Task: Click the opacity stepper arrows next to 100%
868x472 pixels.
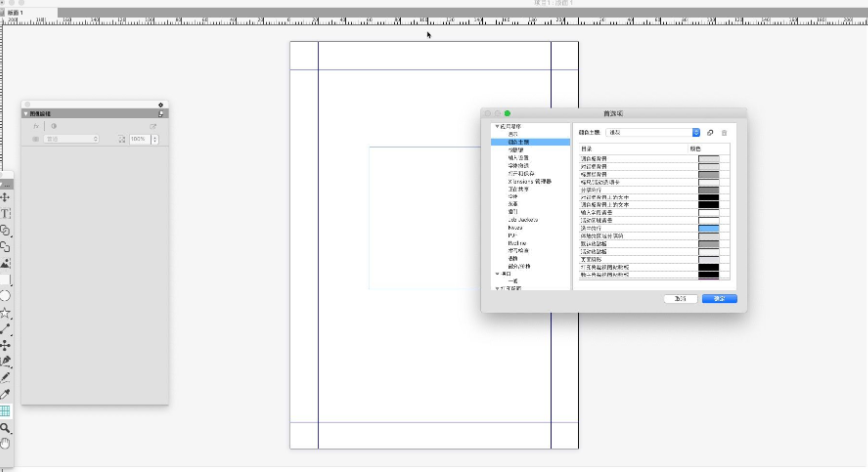Action: (155, 139)
